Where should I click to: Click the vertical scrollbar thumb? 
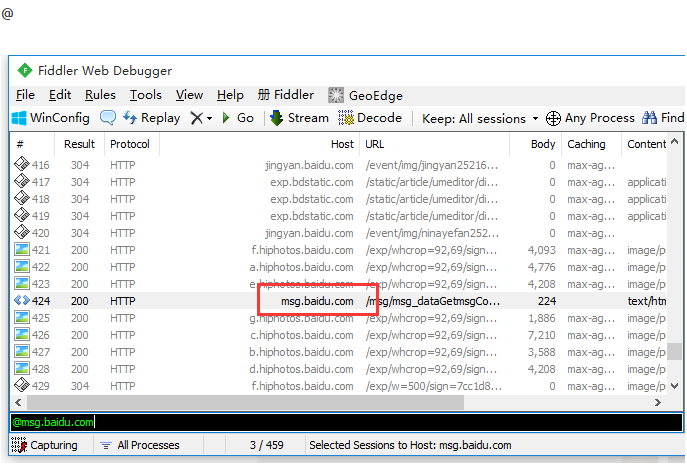675,351
